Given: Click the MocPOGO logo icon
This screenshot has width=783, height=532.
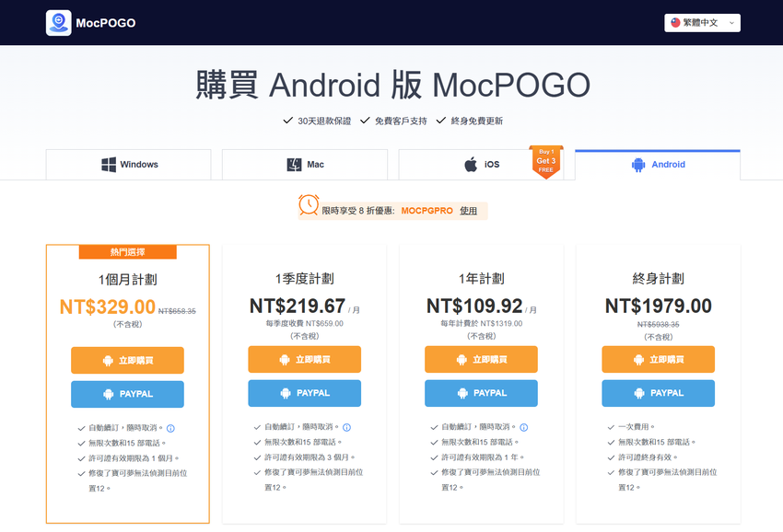Looking at the screenshot, I should (58, 23).
